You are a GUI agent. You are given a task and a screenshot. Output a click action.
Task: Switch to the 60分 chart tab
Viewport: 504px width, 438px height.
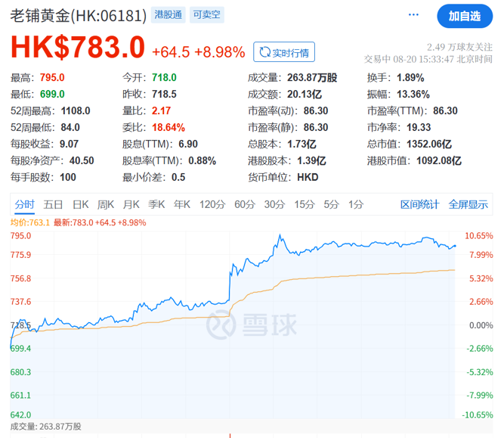(x=245, y=204)
